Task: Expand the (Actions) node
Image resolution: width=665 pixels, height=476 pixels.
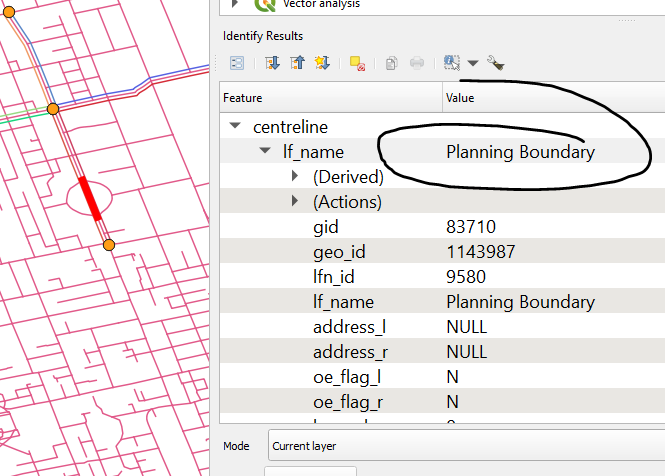Action: tap(295, 201)
